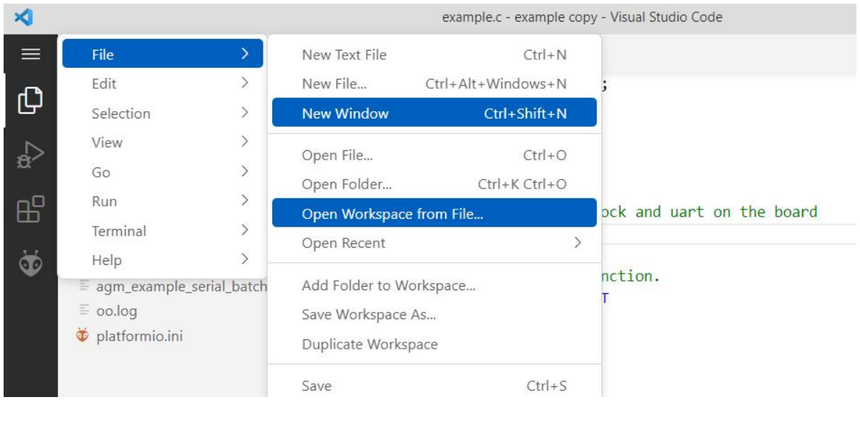The height and width of the screenshot is (431, 860).
Task: Choose New File... entry
Action: (434, 83)
